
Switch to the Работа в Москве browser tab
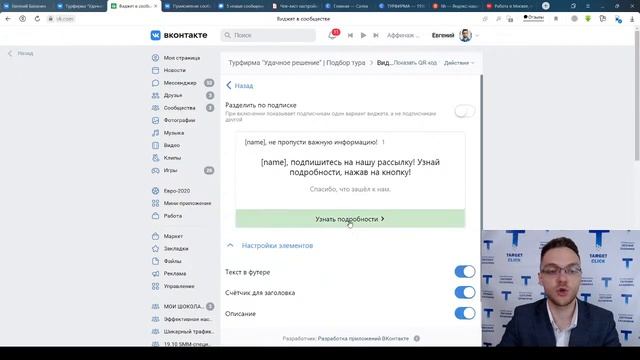pos(509,6)
